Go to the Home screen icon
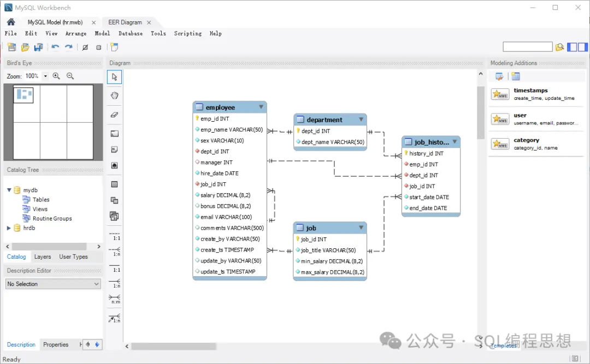Viewport: 590px width, 364px height. pos(10,22)
